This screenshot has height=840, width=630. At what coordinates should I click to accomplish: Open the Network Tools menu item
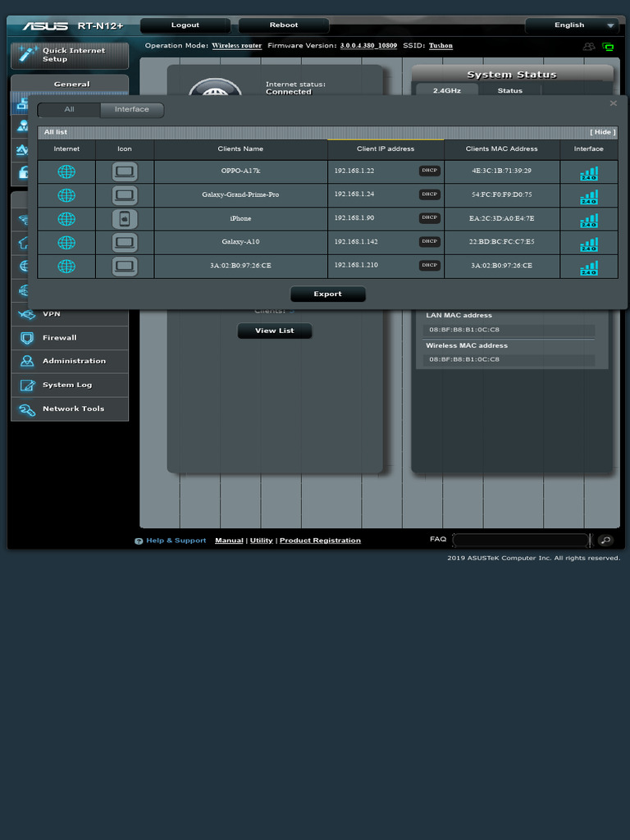[x=70, y=409]
